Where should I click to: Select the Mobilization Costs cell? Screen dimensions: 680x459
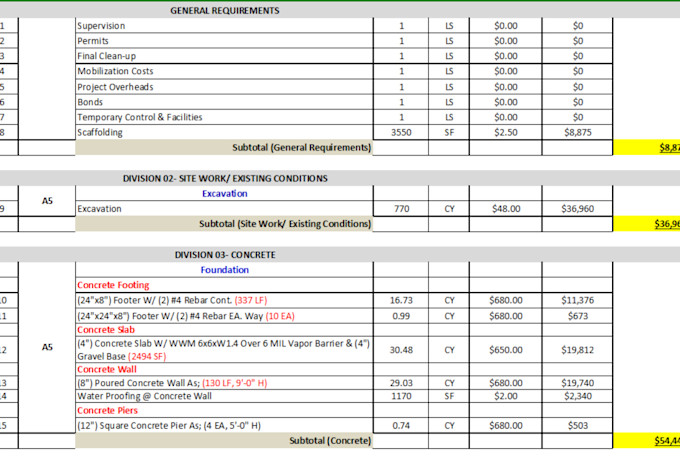click(224, 71)
